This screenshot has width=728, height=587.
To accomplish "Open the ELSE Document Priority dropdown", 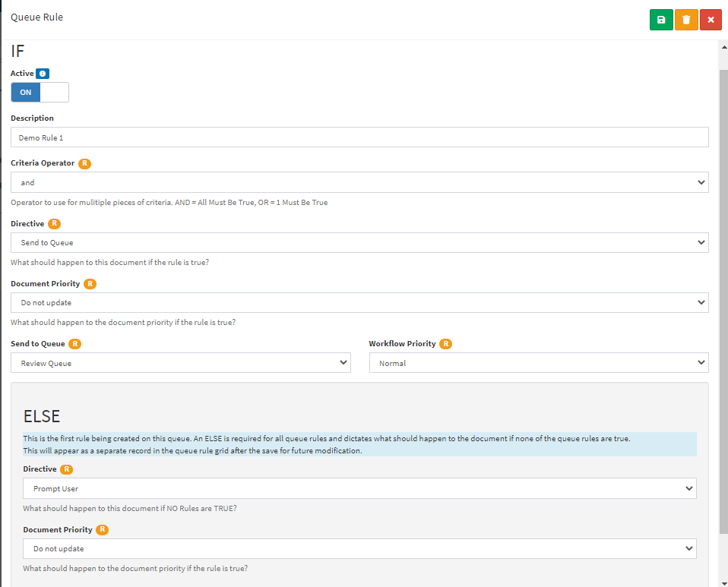I will point(359,548).
